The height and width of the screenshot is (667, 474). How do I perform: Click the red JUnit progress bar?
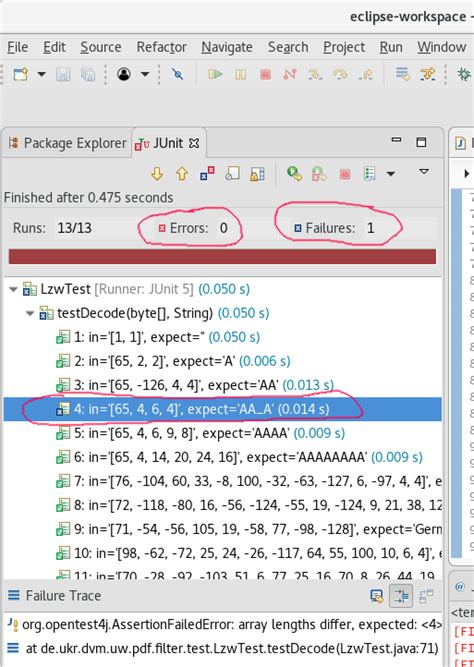pos(223,257)
